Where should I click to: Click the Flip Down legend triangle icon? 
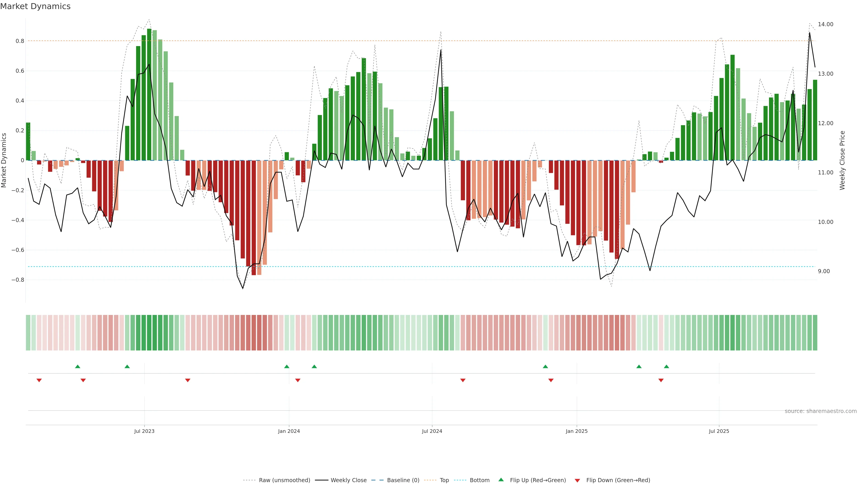coord(577,480)
